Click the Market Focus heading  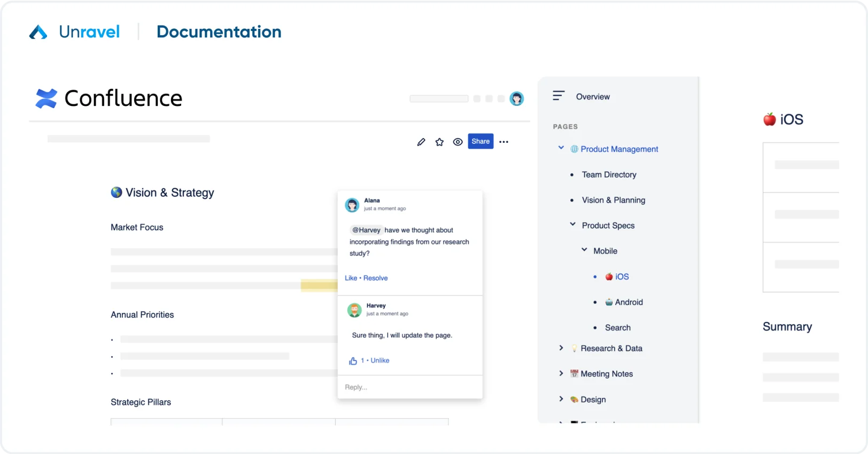pyautogui.click(x=137, y=227)
